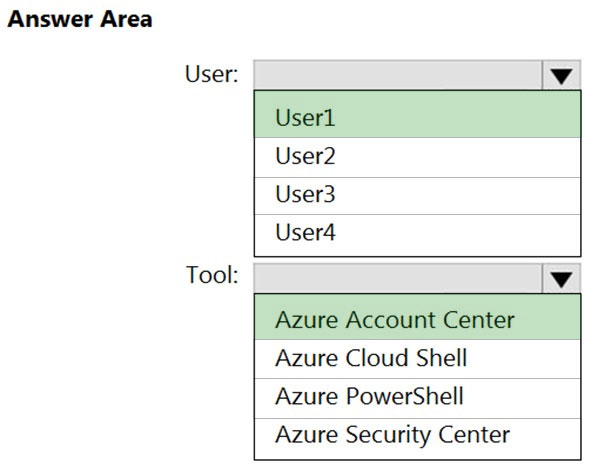Click the "User:" field label
The height and width of the screenshot is (465, 605).
coord(211,75)
